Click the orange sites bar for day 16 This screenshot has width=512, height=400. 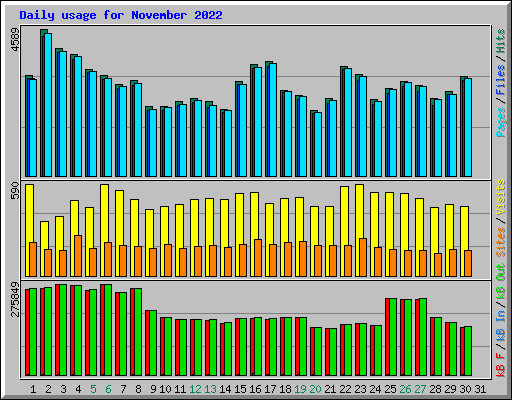(258, 258)
